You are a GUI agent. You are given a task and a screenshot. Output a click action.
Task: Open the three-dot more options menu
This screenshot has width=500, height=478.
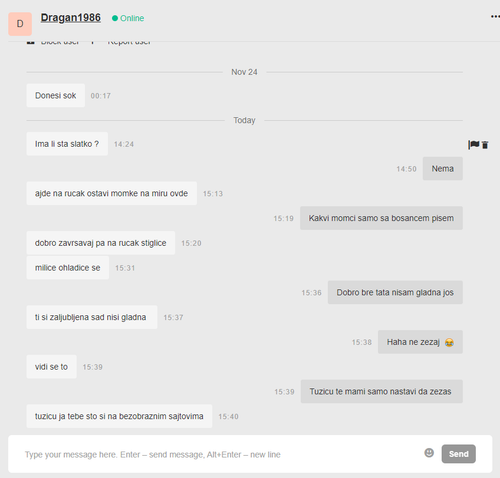click(x=495, y=17)
